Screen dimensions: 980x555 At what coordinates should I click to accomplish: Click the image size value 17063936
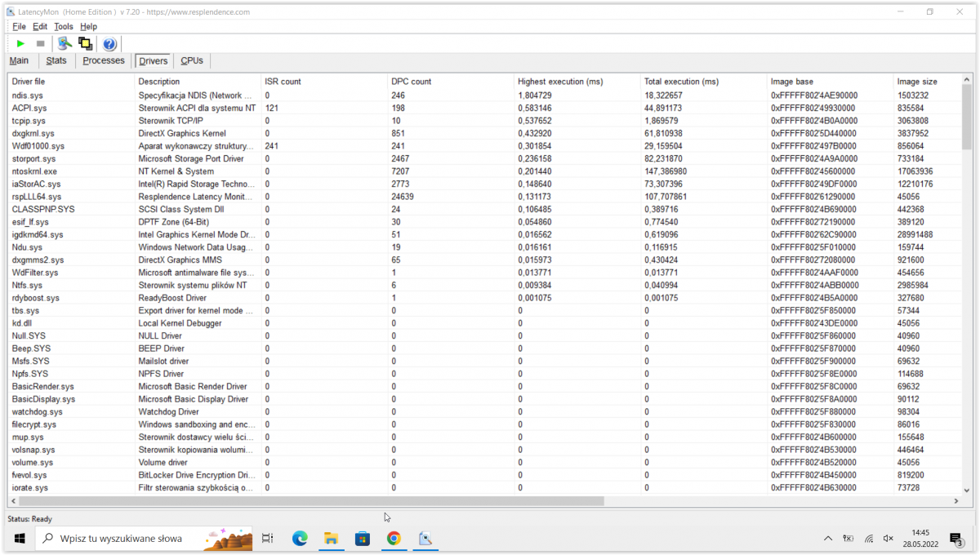pyautogui.click(x=915, y=171)
